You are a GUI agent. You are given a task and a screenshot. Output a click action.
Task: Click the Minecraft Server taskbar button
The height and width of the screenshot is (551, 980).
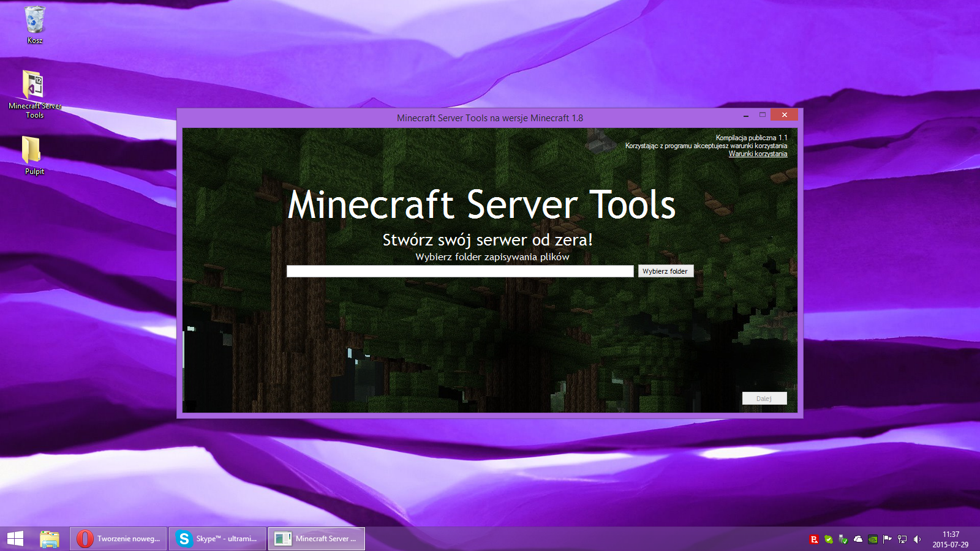(317, 539)
